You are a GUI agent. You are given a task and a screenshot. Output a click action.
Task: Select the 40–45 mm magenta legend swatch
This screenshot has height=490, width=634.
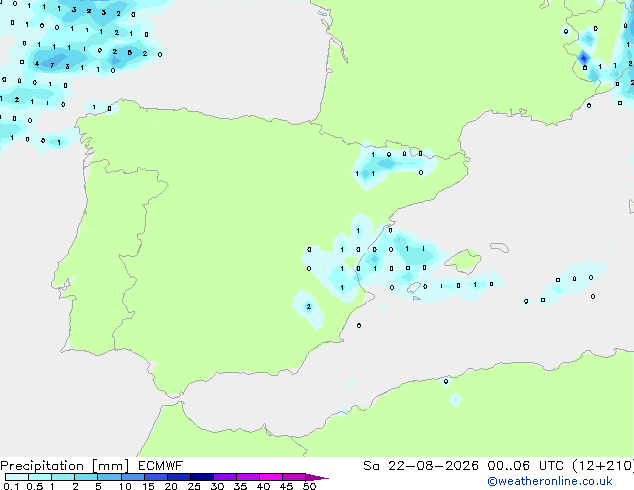click(x=271, y=477)
